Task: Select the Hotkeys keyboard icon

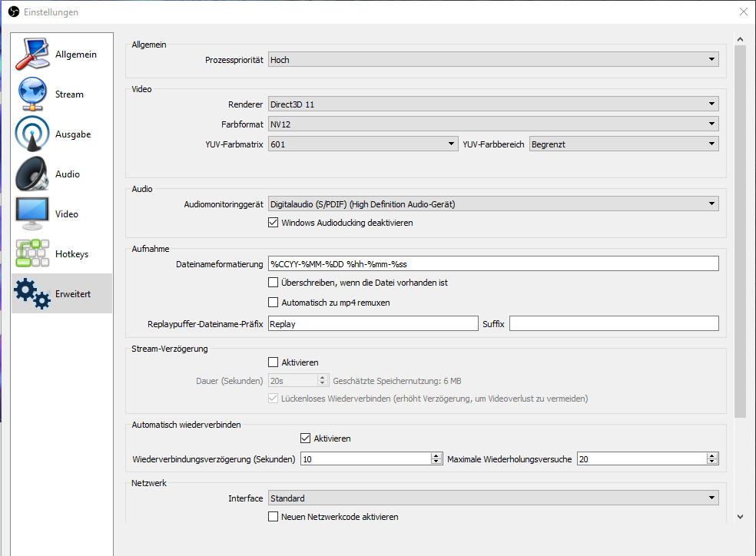Action: tap(31, 254)
